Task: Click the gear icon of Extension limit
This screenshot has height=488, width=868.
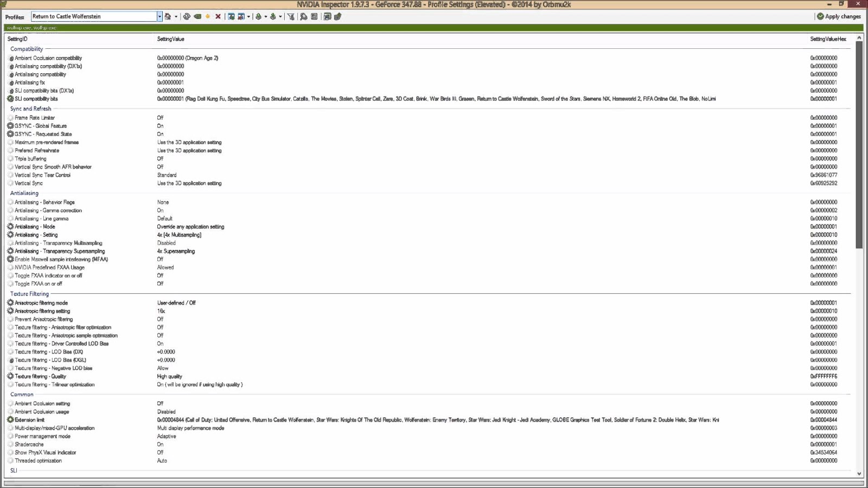Action: click(10, 420)
